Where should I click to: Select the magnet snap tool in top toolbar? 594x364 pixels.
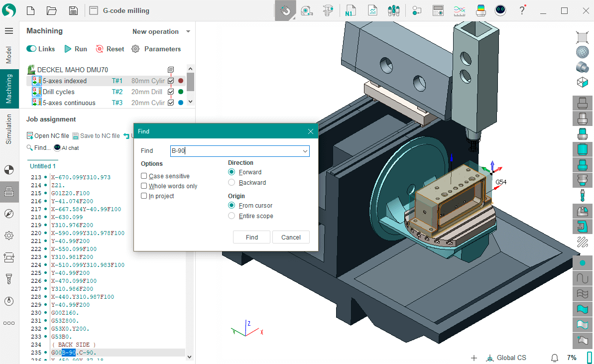click(285, 10)
